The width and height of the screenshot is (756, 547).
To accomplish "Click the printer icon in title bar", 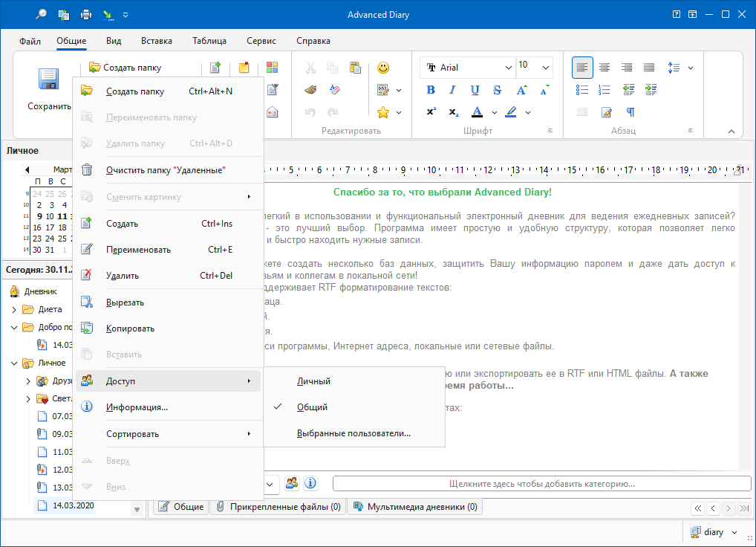I will pyautogui.click(x=86, y=14).
